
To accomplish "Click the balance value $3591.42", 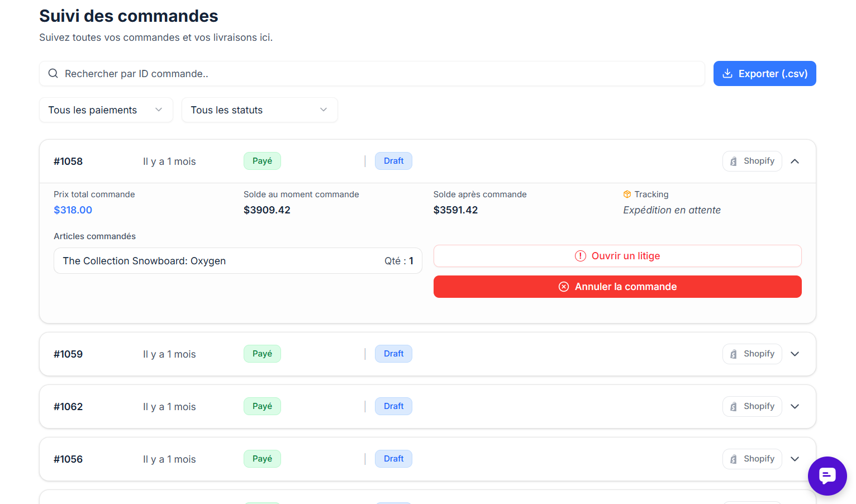I will (x=455, y=210).
